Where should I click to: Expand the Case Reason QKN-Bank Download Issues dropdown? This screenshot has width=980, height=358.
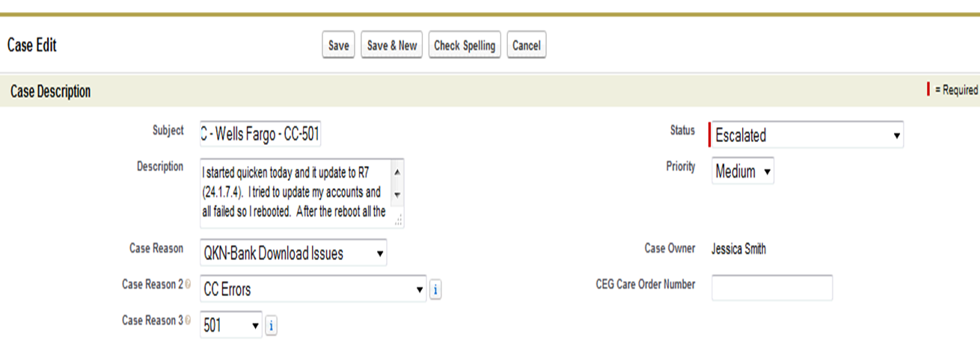tap(293, 253)
